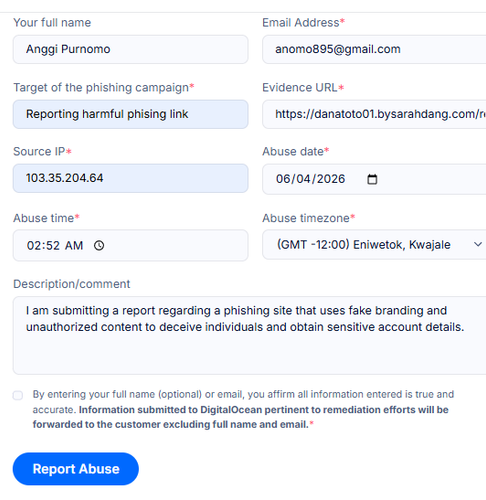Select the hour segment 02 in Abuse time
Image resolution: width=486 pixels, height=500 pixels.
(34, 246)
